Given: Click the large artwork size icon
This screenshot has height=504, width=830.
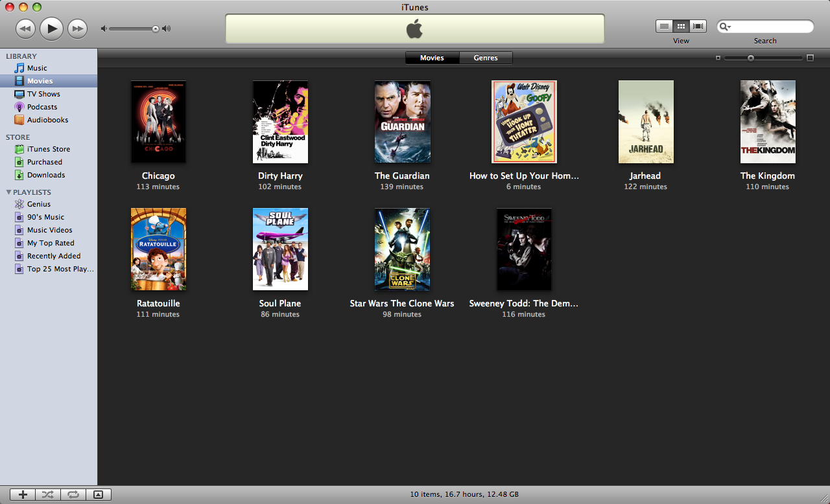Looking at the screenshot, I should (810, 58).
